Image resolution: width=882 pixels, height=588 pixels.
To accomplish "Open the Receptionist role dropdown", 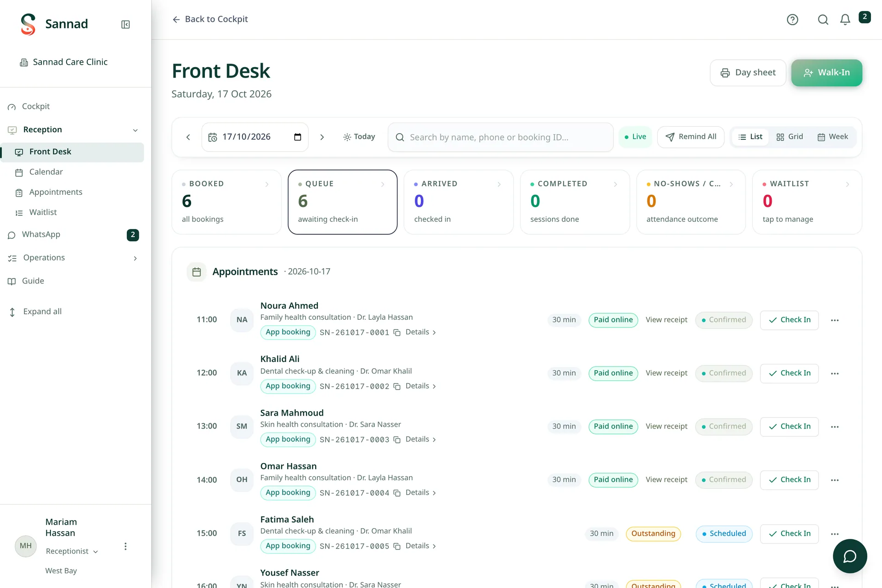I will pos(72,551).
